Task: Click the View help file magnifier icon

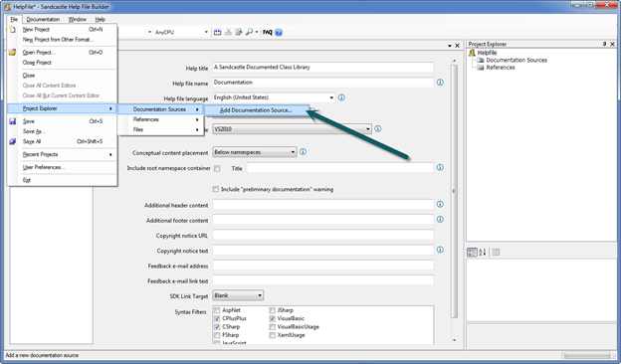Action: pyautogui.click(x=249, y=32)
